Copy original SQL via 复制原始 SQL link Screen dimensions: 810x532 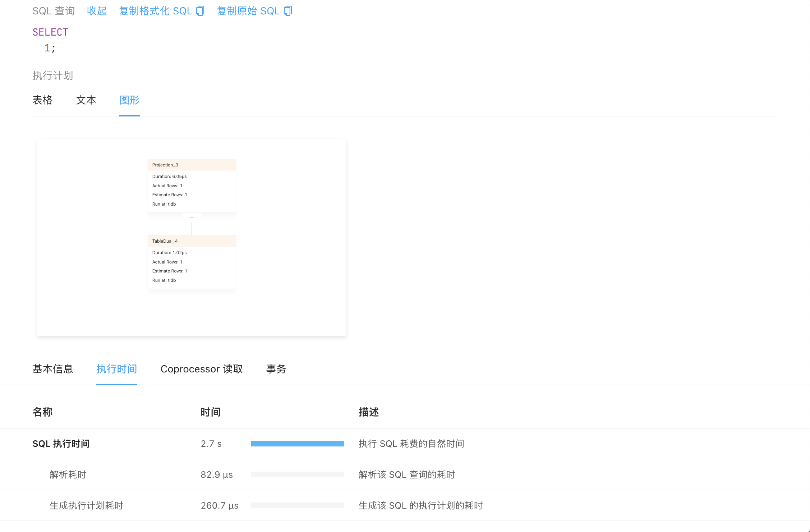pyautogui.click(x=254, y=11)
